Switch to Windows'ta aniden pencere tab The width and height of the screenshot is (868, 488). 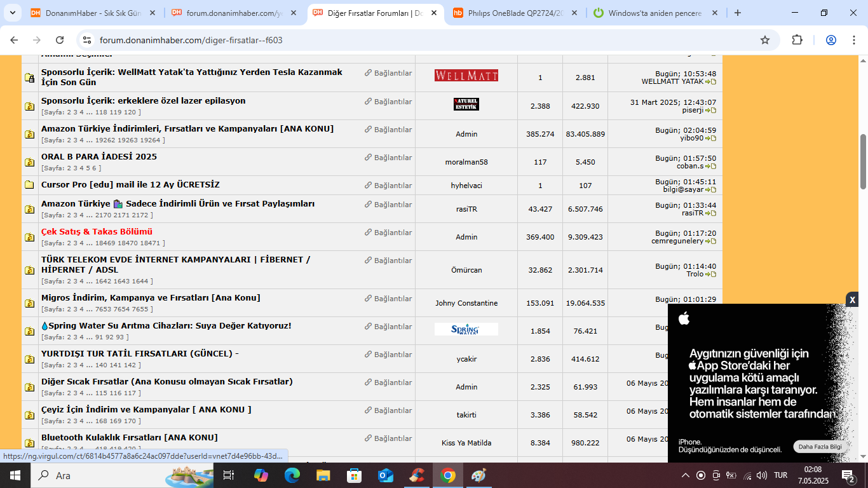point(655,13)
